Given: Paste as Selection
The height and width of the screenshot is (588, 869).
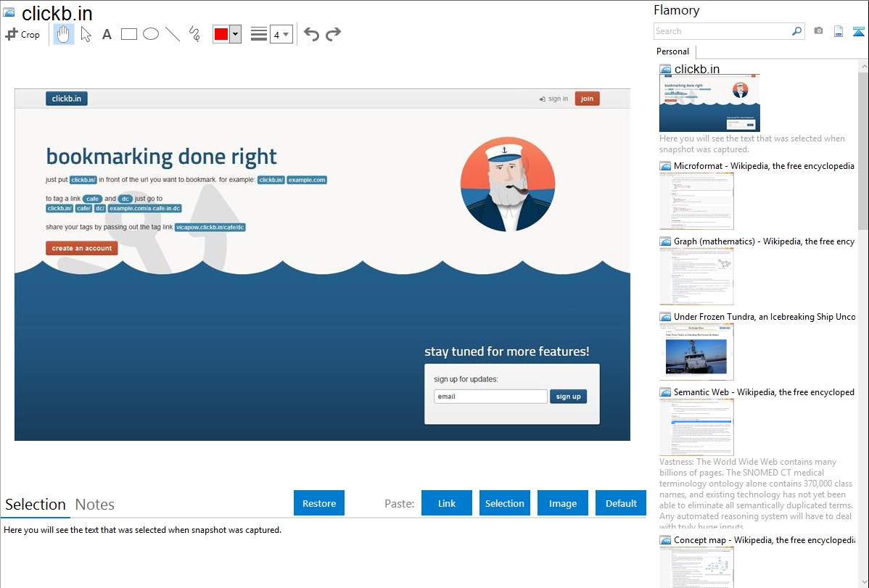Looking at the screenshot, I should 504,503.
